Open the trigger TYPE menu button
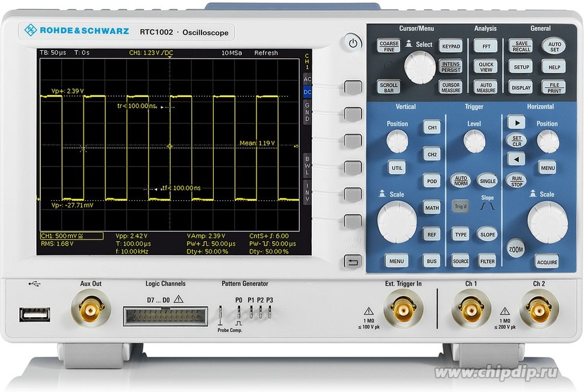 pyautogui.click(x=460, y=234)
